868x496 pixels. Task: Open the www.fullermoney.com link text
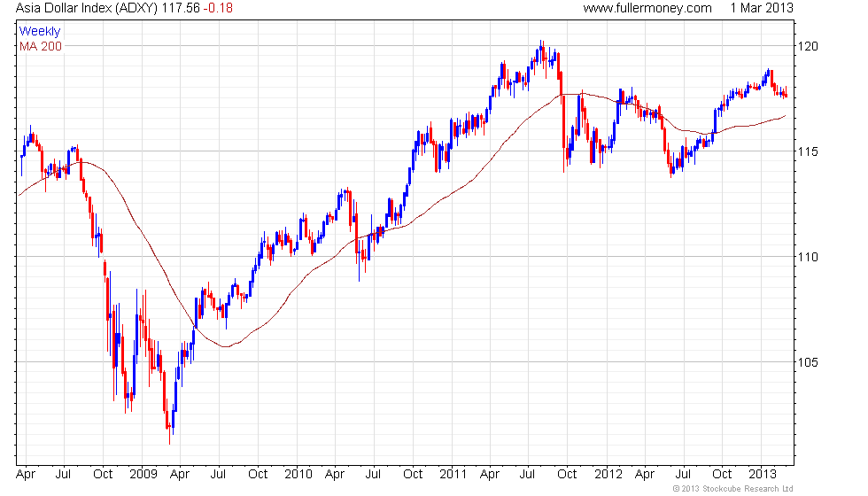[x=647, y=8]
